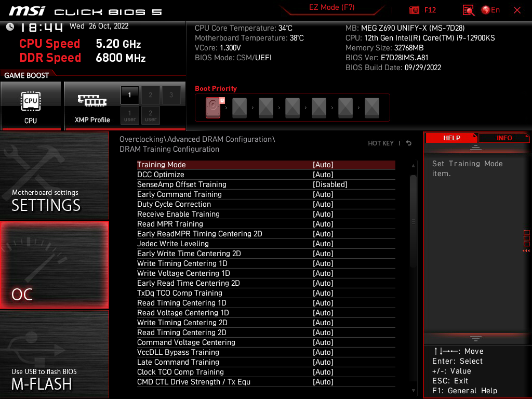This screenshot has width=532, height=399.
Task: Select TxDq TCO Comp Training row
Action: [x=266, y=293]
